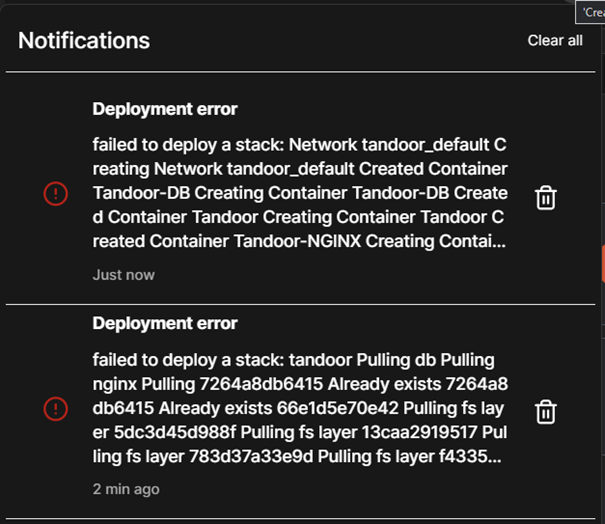Click the red alert icon of the tandoor_default error
Viewport: 605px width, 524px height.
(x=56, y=193)
